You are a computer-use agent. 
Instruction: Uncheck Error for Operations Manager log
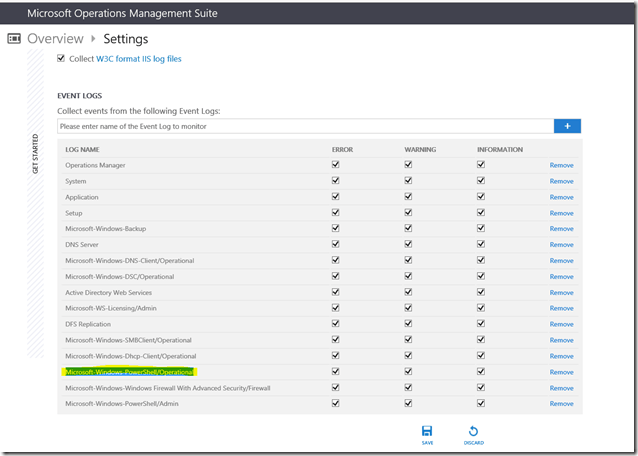point(336,165)
